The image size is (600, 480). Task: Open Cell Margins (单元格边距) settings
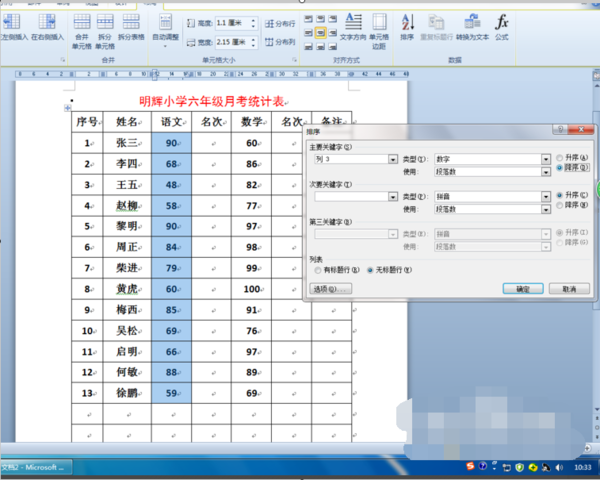[x=379, y=21]
